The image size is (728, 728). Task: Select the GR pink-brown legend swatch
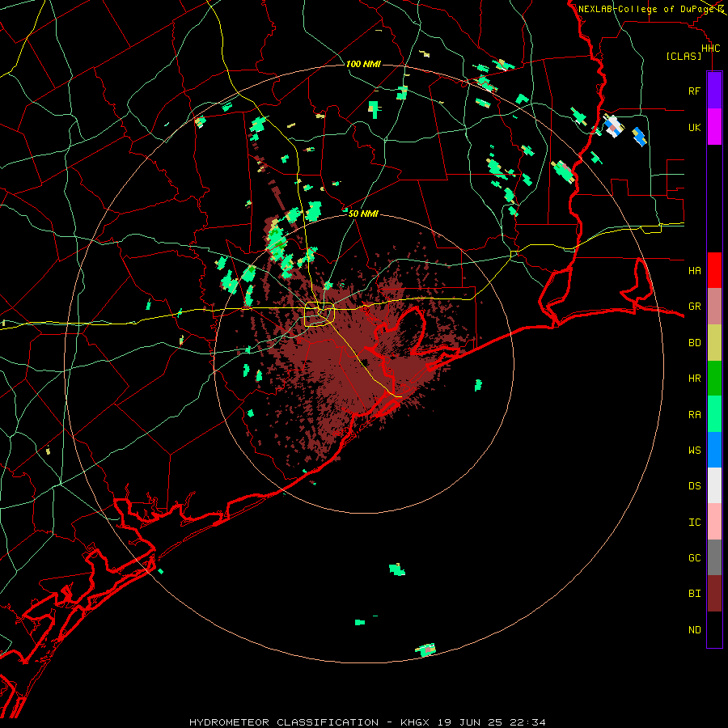714,307
